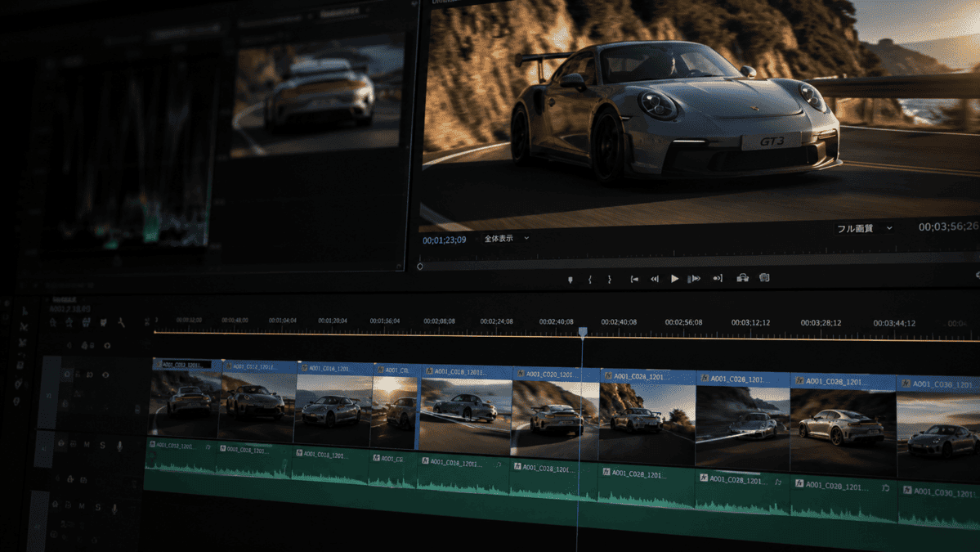980x552 pixels.
Task: Click the Mark In bracket button
Action: pyautogui.click(x=590, y=280)
